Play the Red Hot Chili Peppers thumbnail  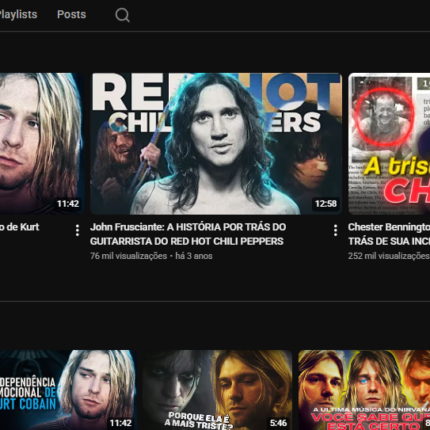(x=216, y=144)
